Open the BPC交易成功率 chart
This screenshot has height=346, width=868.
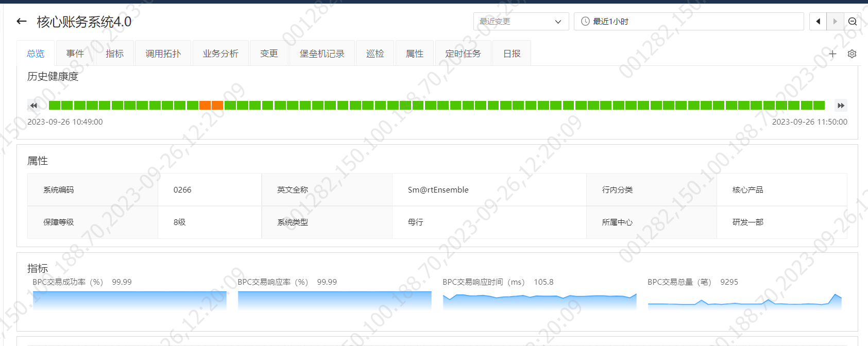coord(130,300)
